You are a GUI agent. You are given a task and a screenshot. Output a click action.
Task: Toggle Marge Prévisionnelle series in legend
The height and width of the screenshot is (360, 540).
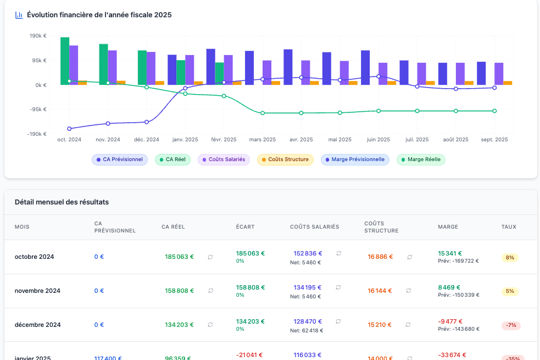coord(355,160)
